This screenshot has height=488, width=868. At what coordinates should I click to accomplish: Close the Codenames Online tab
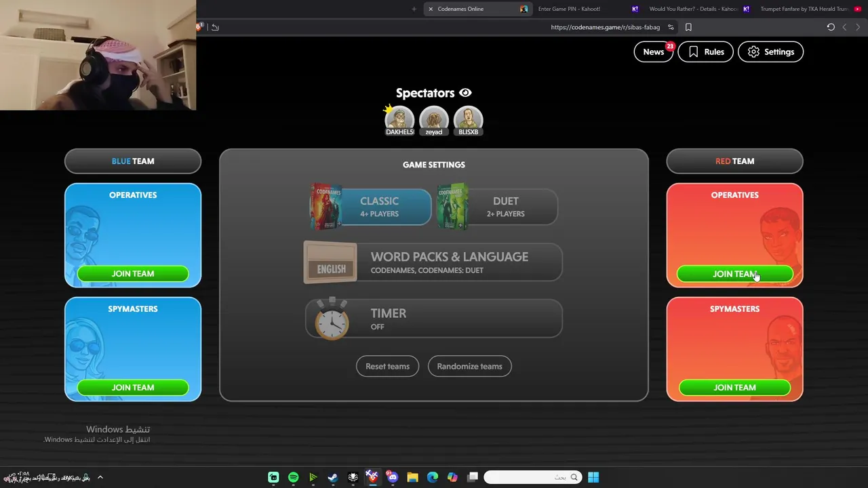(431, 9)
